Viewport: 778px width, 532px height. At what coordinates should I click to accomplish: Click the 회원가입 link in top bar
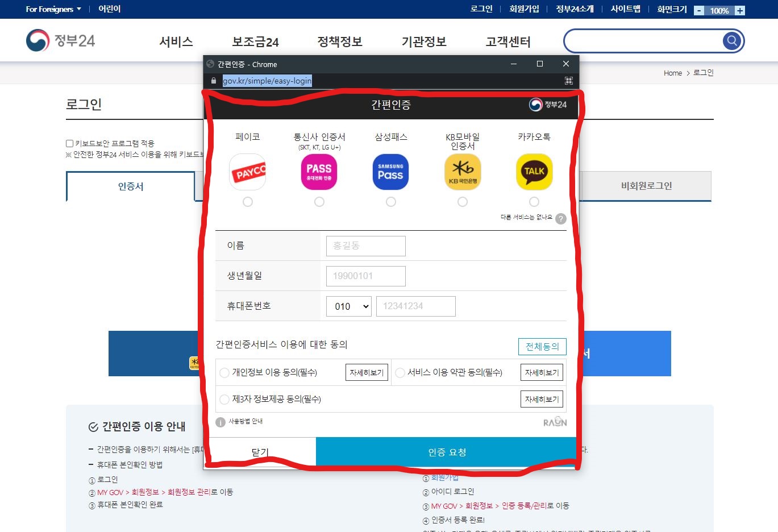pos(524,9)
